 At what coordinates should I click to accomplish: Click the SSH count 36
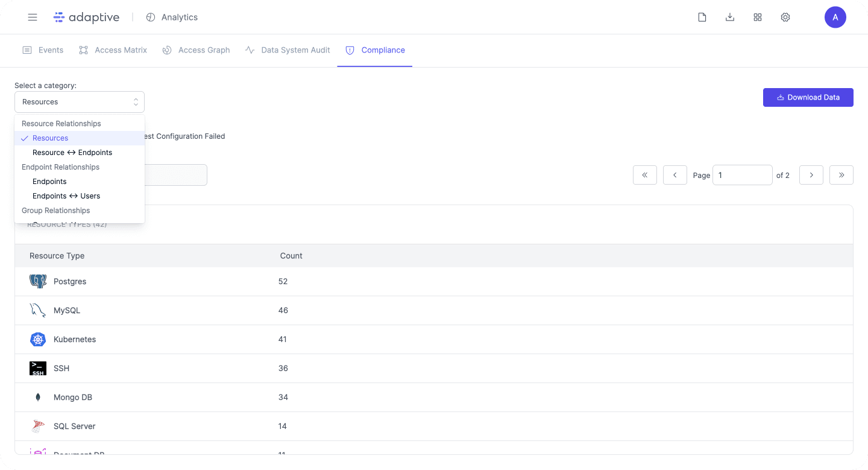(283, 368)
